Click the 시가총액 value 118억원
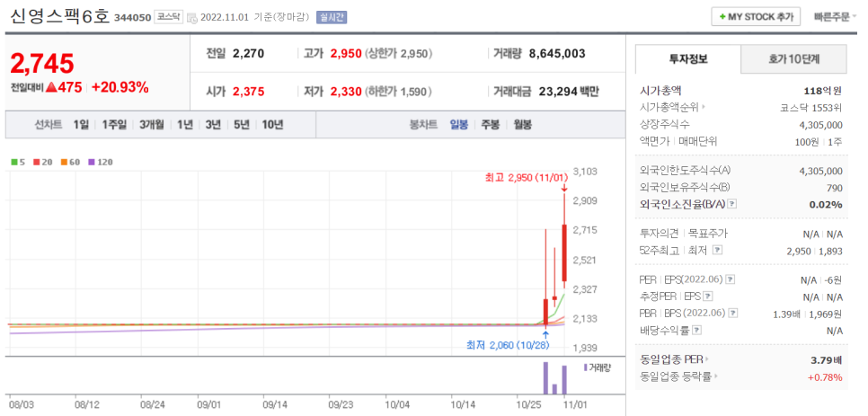868x416 pixels. click(x=822, y=91)
